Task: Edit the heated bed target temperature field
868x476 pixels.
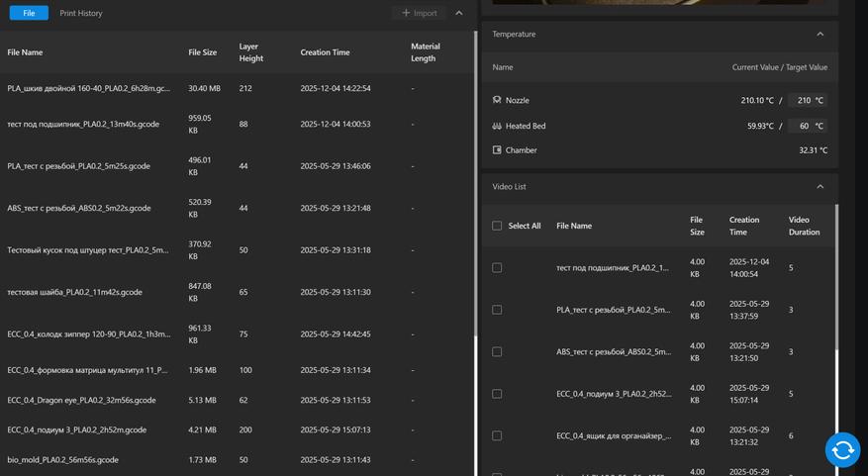Action: (806, 126)
